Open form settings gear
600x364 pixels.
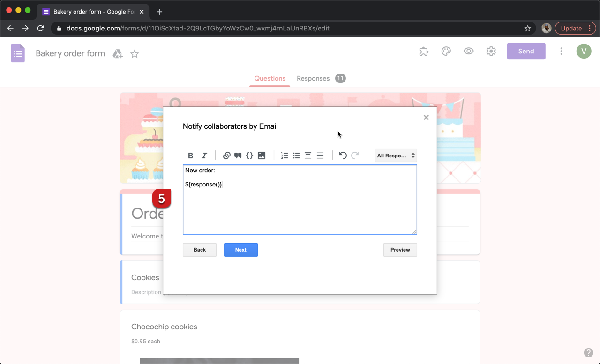[491, 51]
